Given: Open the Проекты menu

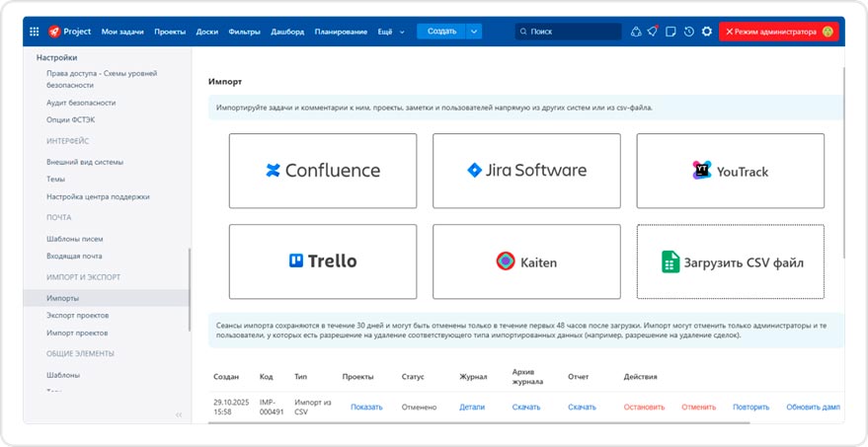Looking at the screenshot, I should coord(170,32).
